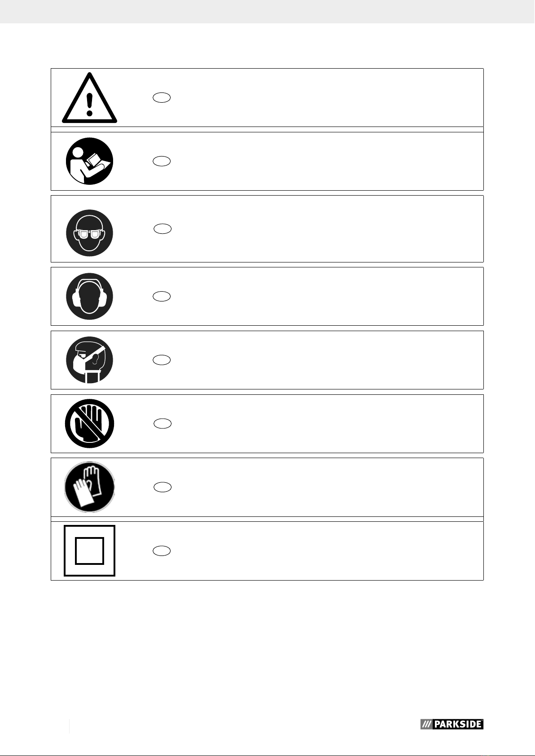Click the protective gloves icon

tap(90, 487)
